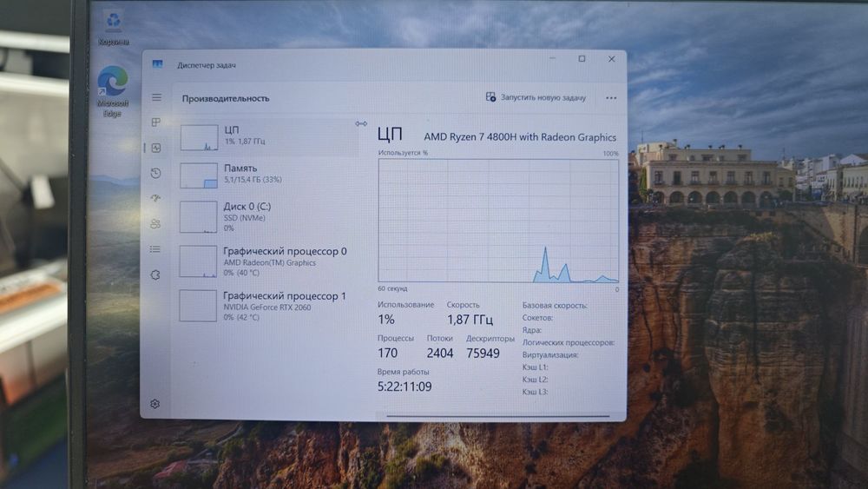This screenshot has width=868, height=489.
Task: Select the Recycle Bin desktop icon
Action: pos(114,29)
